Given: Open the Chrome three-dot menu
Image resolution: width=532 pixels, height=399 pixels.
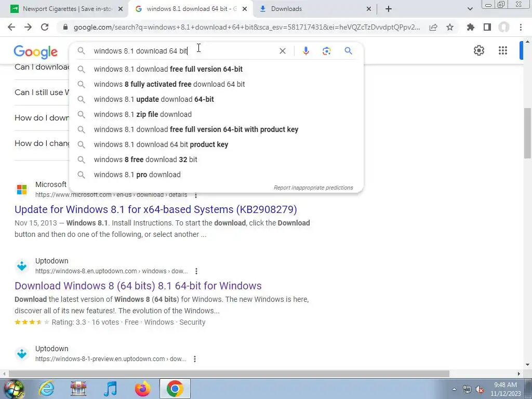Looking at the screenshot, I should click(x=521, y=27).
